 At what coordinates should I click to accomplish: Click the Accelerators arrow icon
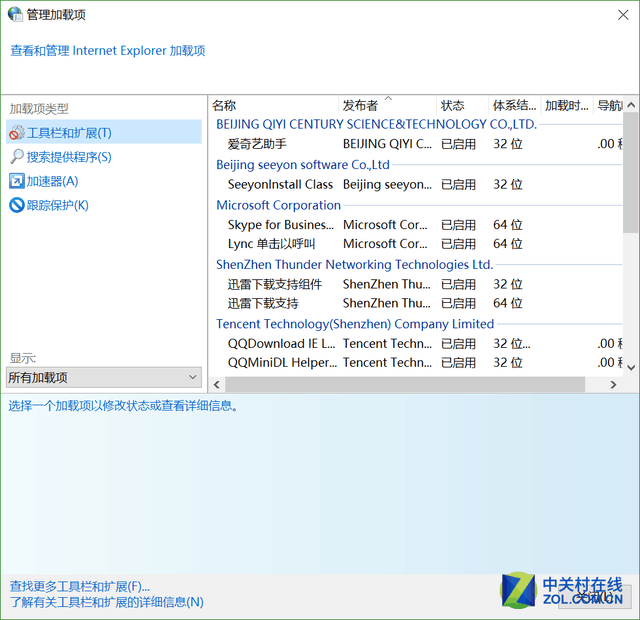(x=17, y=181)
